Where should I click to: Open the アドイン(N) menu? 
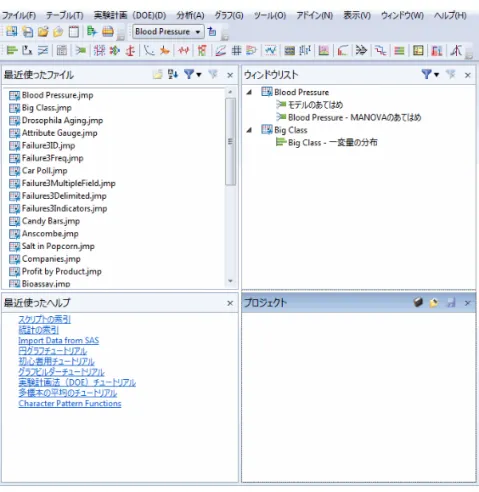pos(315,15)
